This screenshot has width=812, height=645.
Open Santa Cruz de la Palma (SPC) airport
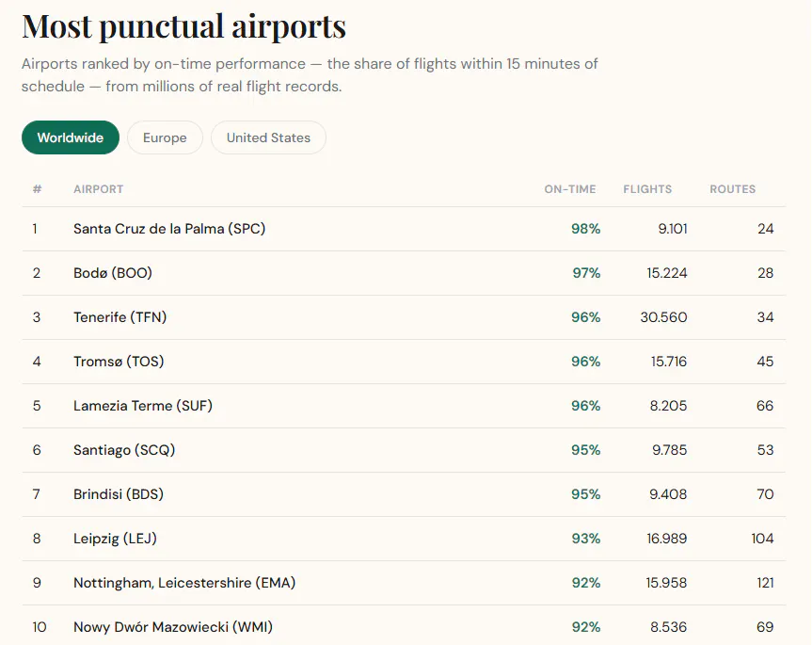pyautogui.click(x=169, y=229)
